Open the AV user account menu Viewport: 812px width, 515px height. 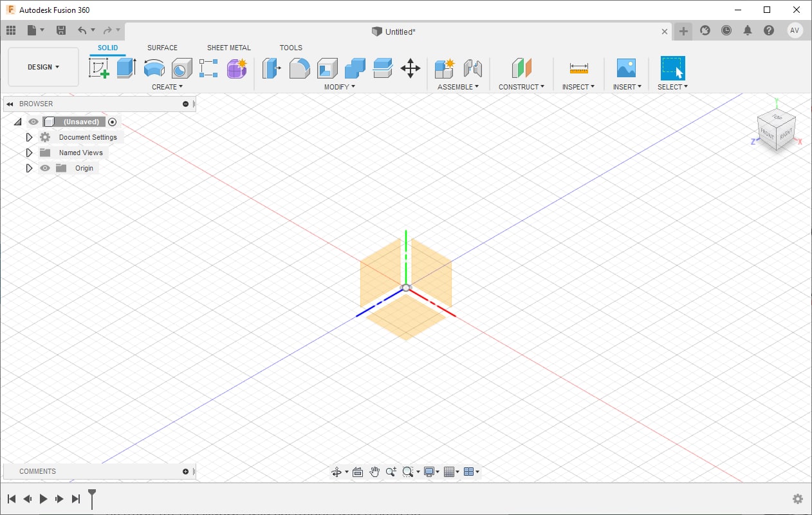coord(795,30)
